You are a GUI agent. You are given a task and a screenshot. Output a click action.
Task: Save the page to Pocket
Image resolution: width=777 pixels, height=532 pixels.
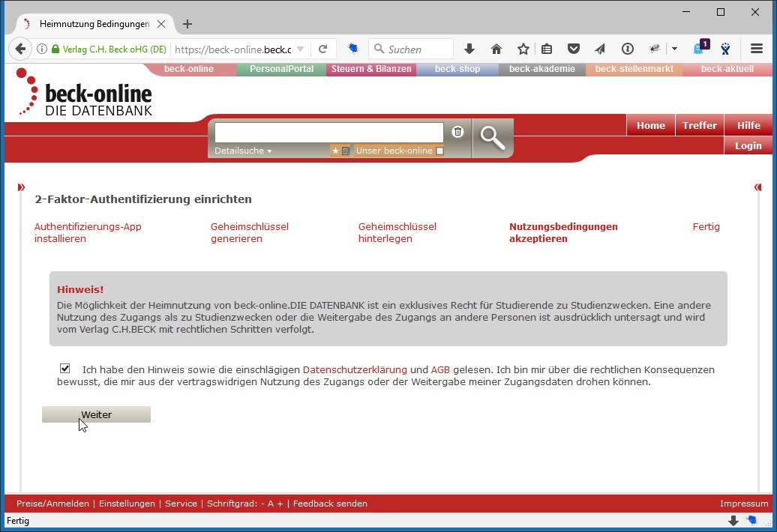[x=573, y=49]
